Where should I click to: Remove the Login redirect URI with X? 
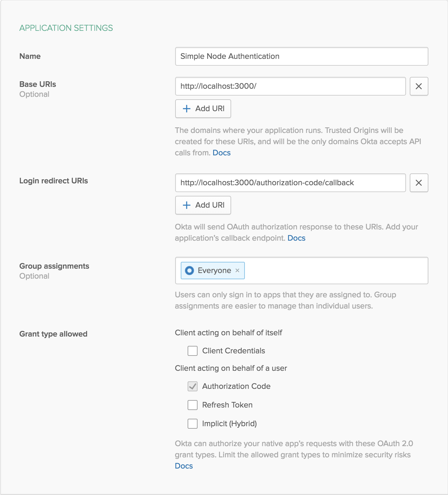point(419,183)
